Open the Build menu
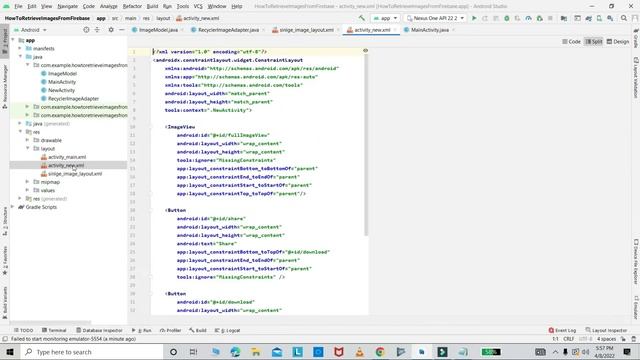The height and width of the screenshot is (360, 640). tap(152, 7)
